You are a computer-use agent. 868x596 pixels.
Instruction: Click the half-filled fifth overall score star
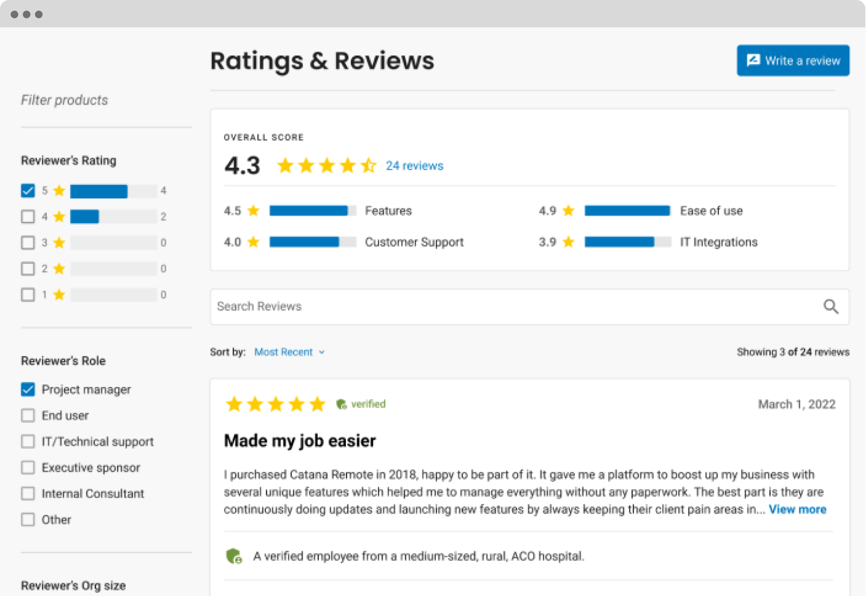tap(368, 166)
